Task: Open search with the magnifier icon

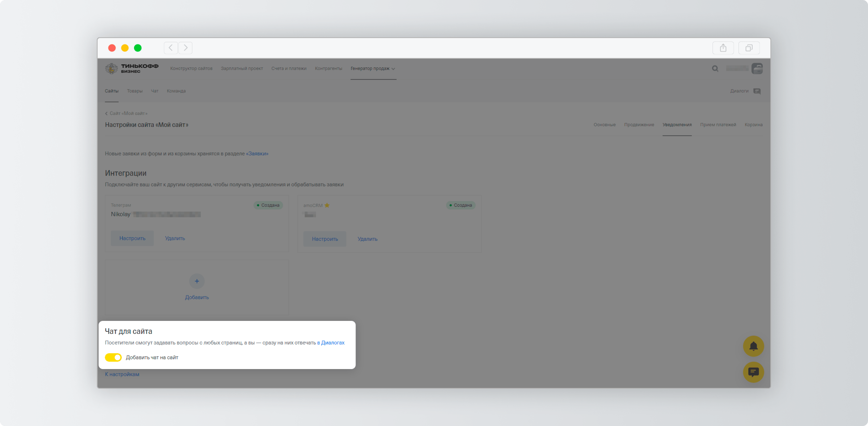Action: tap(715, 69)
